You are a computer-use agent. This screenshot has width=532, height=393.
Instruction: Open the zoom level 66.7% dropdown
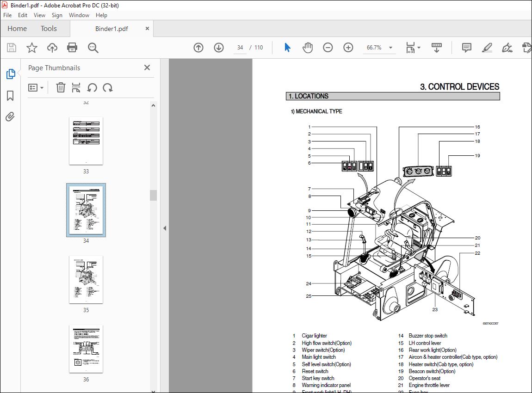tap(390, 48)
